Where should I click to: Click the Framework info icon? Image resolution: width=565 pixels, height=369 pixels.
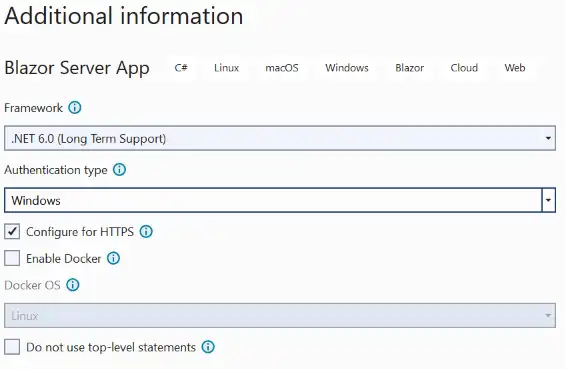coord(75,107)
